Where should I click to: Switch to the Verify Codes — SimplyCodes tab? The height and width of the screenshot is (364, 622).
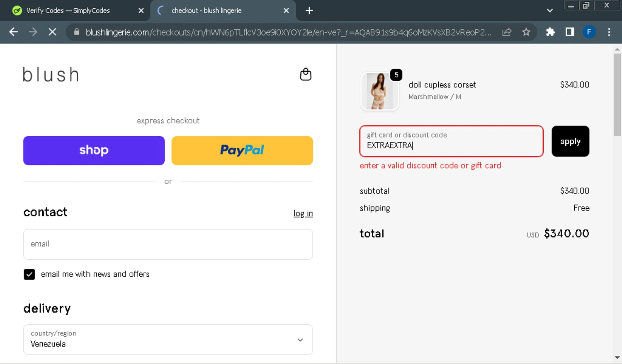75,11
